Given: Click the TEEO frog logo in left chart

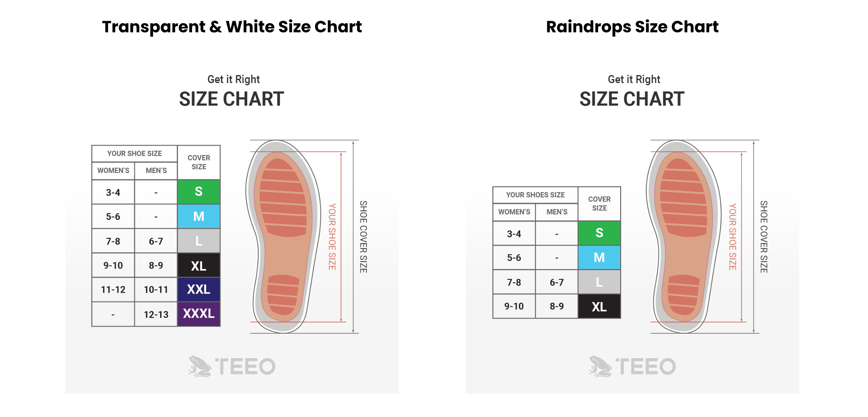Looking at the screenshot, I should (232, 366).
